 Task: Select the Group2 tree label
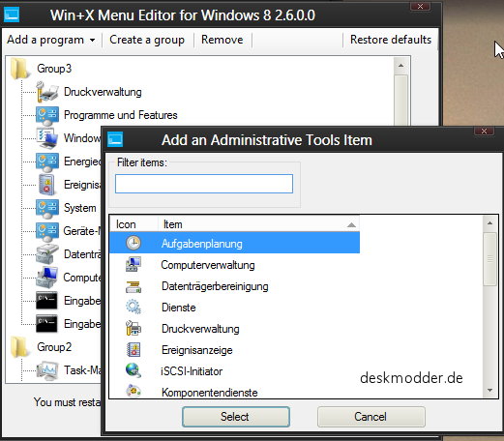[x=54, y=347]
